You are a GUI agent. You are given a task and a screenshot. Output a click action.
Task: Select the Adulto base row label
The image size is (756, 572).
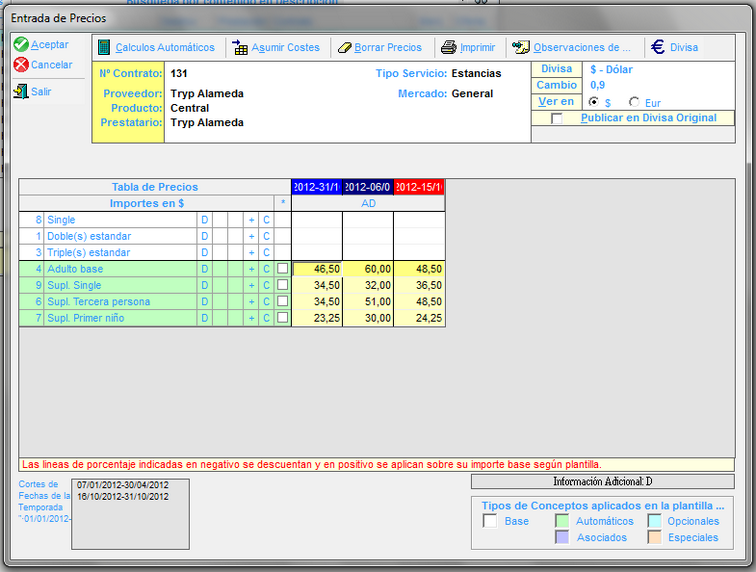75,269
